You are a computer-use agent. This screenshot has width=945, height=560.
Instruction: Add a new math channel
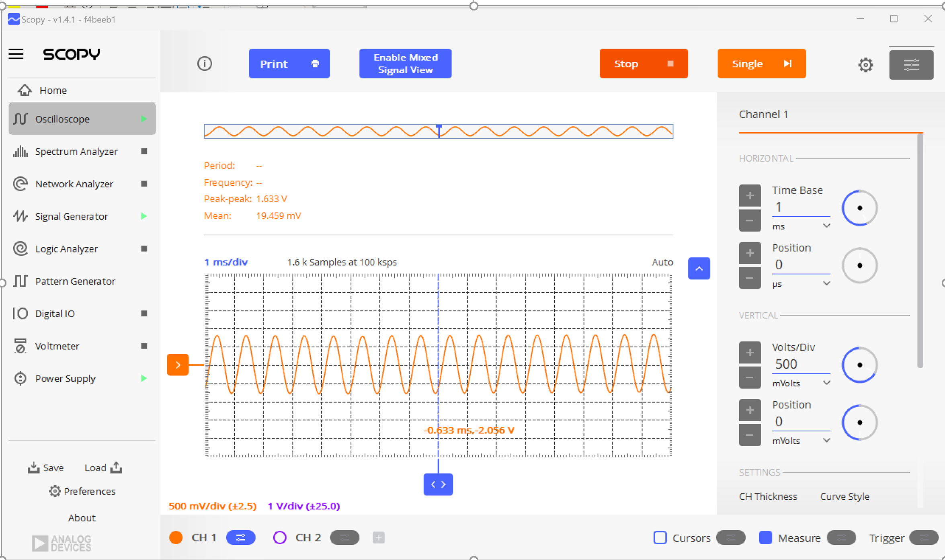point(378,537)
